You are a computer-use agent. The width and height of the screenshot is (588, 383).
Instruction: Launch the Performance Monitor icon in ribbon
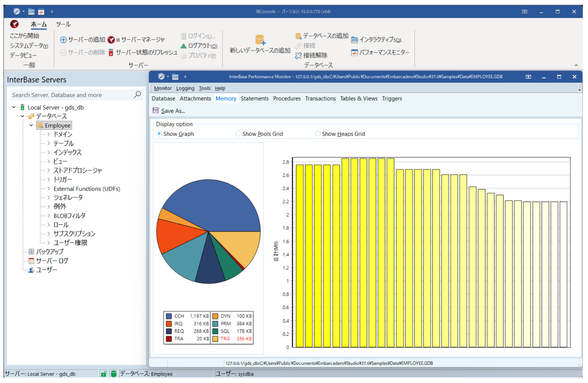point(354,53)
